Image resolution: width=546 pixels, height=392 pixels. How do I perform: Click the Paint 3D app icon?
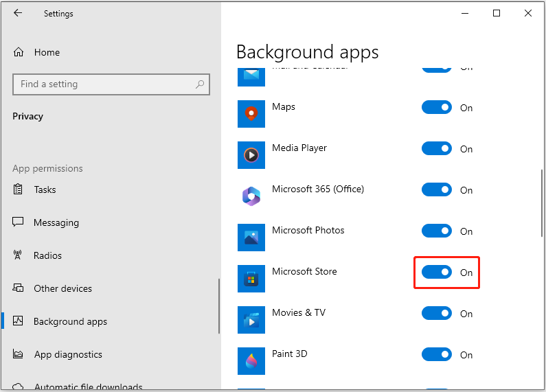pyautogui.click(x=251, y=360)
